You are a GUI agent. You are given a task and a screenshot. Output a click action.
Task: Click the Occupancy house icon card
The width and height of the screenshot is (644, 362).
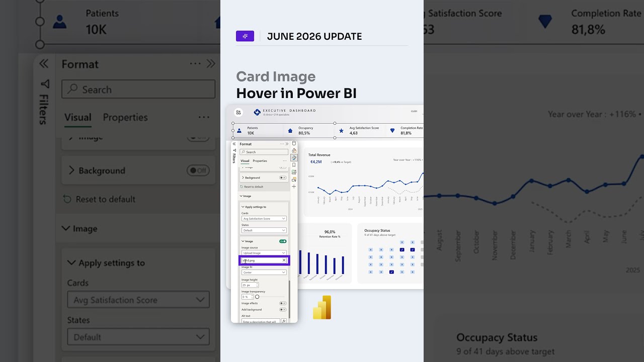tap(290, 131)
